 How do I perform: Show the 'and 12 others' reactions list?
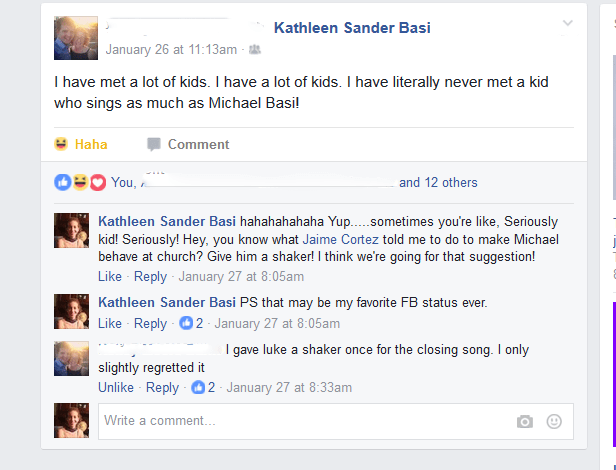click(438, 183)
